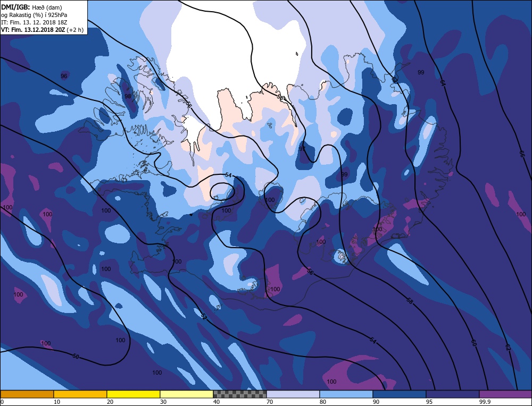532x406 pixels.
Task: Choose the dark navy 95–99.9 legend swatch
Action: pyautogui.click(x=453, y=394)
